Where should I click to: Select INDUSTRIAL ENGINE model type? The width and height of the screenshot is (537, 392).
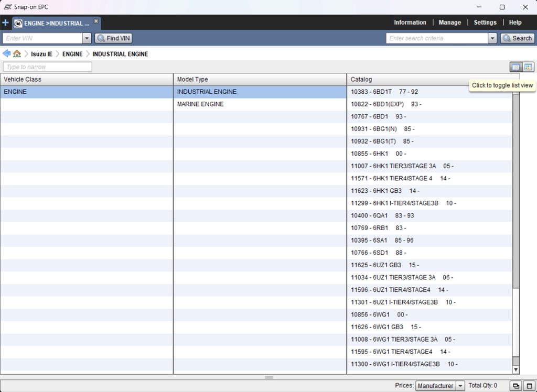point(260,92)
